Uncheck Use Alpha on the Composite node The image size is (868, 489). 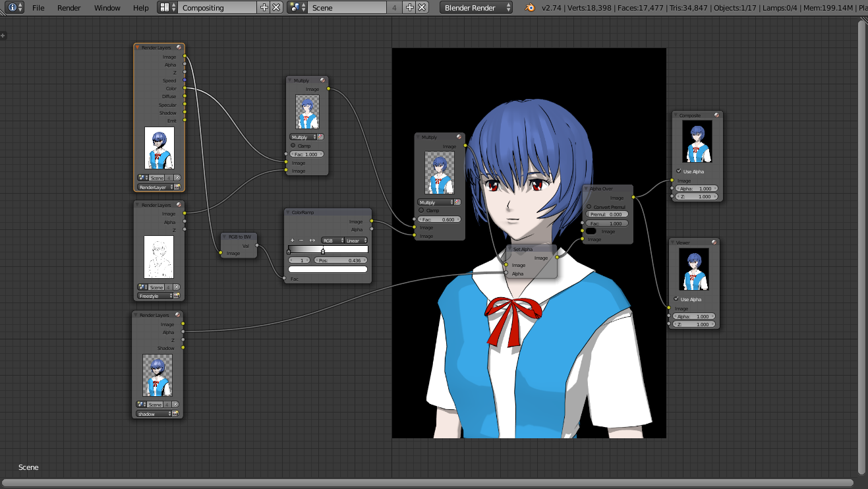click(x=679, y=171)
